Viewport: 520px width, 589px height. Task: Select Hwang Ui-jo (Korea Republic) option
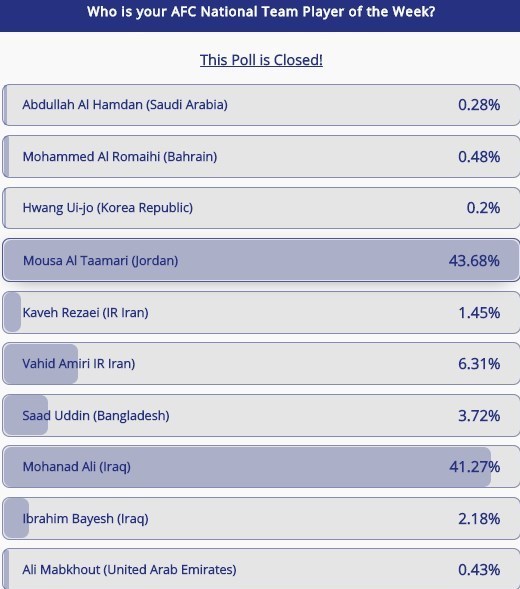coord(261,208)
